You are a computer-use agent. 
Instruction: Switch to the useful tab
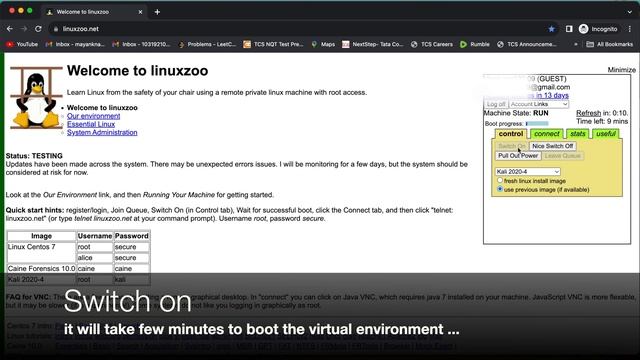click(x=606, y=134)
